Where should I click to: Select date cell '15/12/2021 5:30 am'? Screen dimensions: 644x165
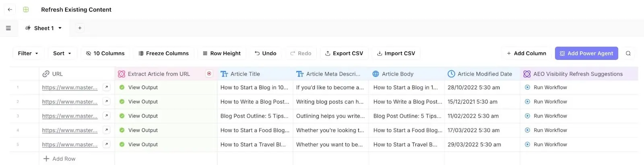pyautogui.click(x=482, y=102)
